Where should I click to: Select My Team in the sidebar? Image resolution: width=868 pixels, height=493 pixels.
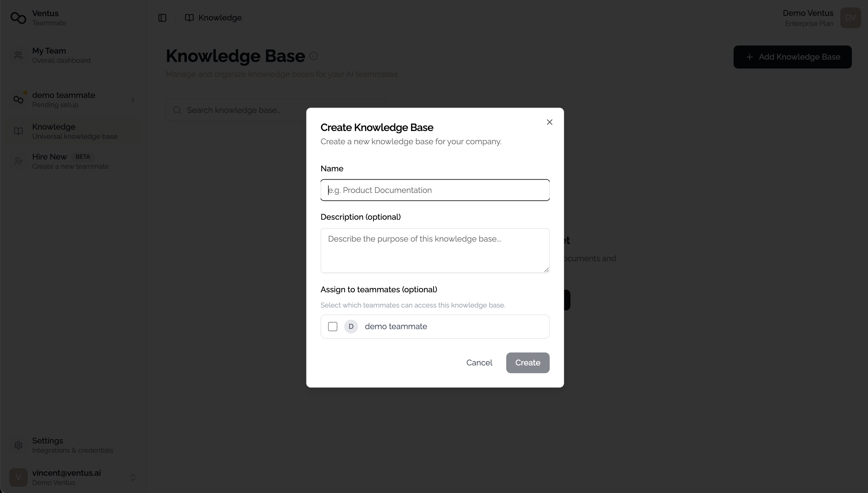coord(62,55)
